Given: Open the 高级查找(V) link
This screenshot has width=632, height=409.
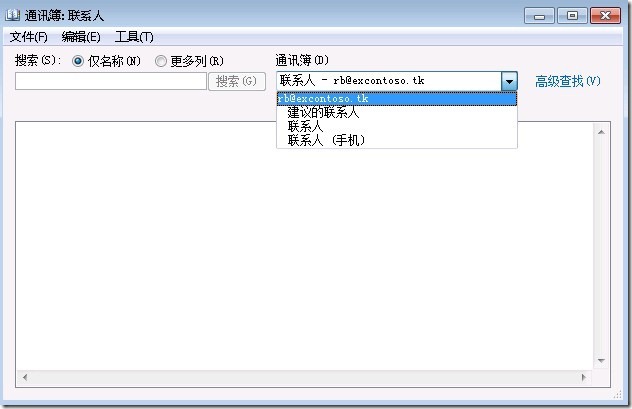Looking at the screenshot, I should (x=567, y=81).
